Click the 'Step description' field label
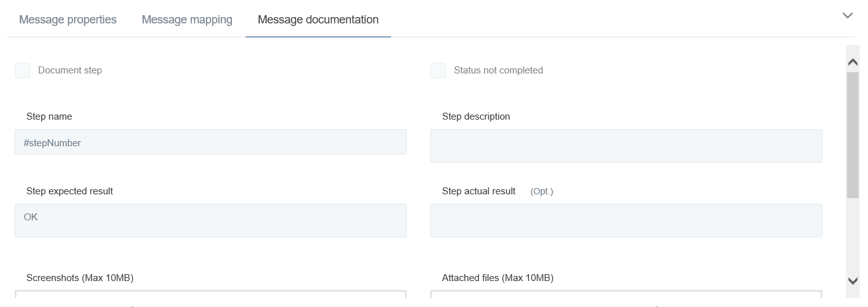This screenshot has height=307, width=868. click(476, 116)
